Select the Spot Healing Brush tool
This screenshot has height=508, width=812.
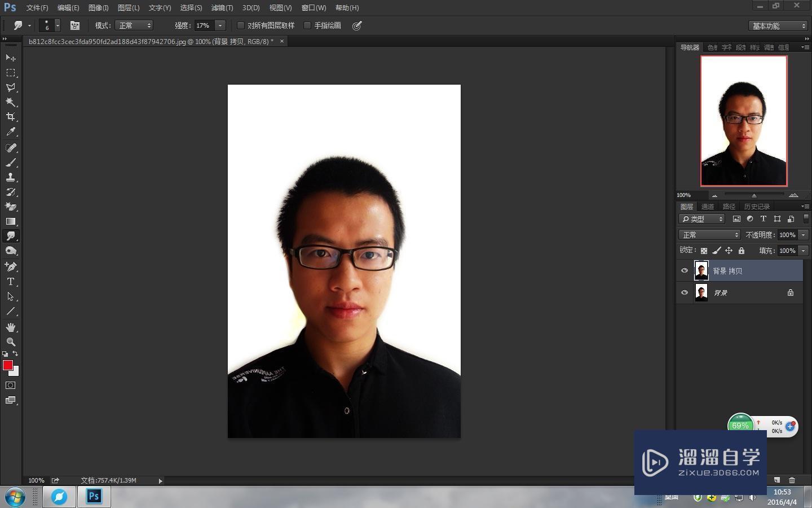click(x=10, y=148)
